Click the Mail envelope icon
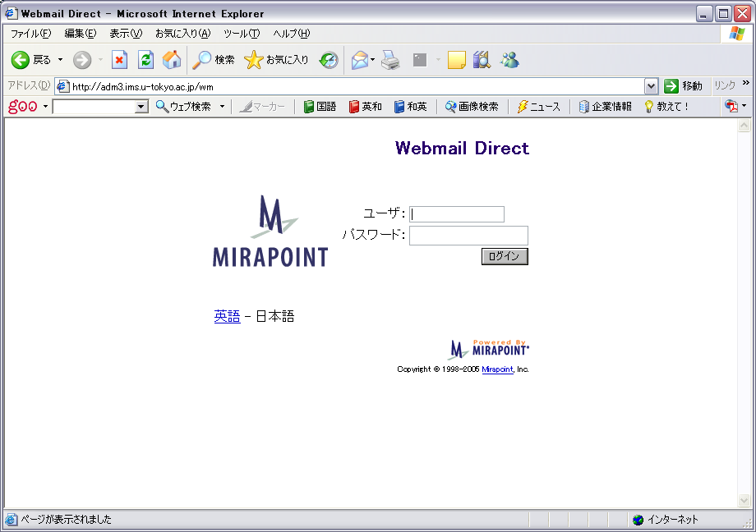 click(x=360, y=60)
